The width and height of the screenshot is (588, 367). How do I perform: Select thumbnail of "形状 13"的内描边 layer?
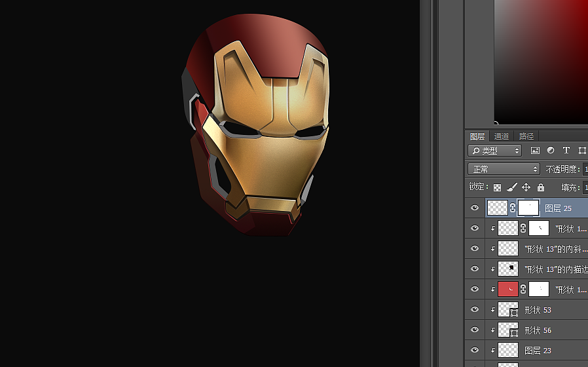(x=508, y=269)
